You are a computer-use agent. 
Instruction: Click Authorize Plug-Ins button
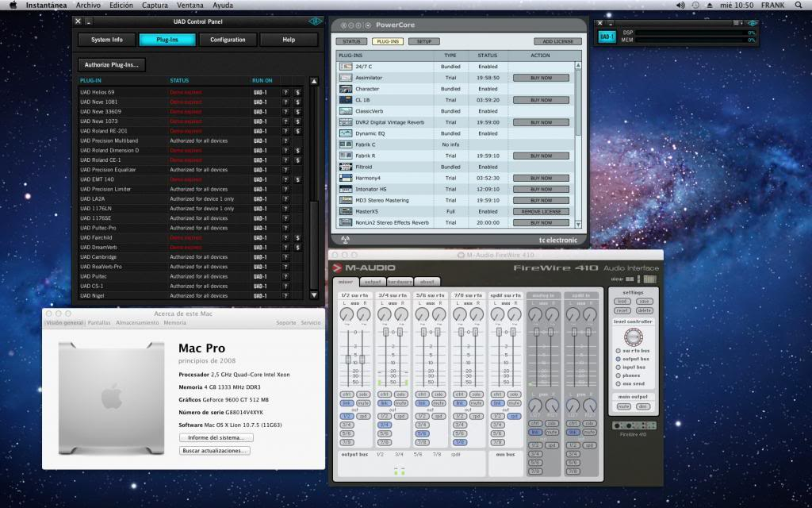coord(112,65)
